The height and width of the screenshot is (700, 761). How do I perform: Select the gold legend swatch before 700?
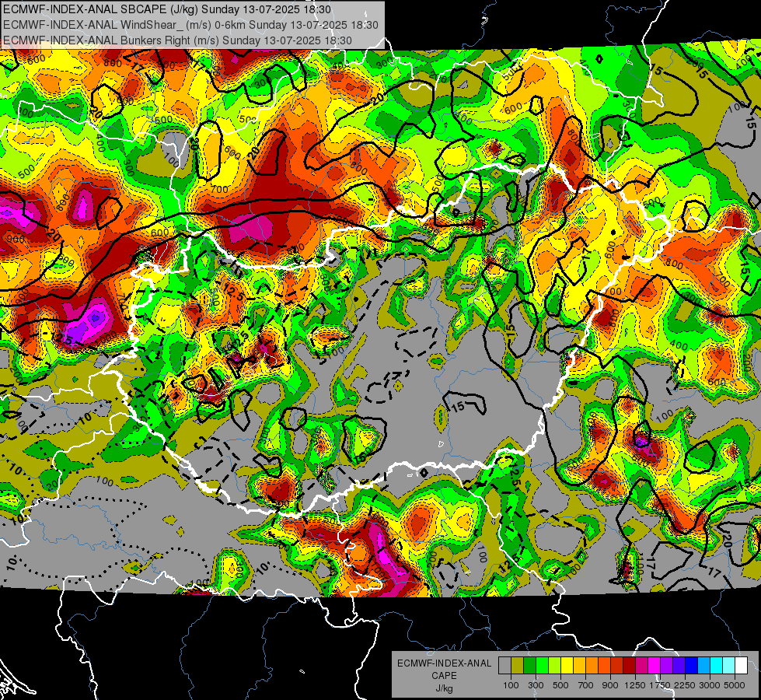point(579,666)
